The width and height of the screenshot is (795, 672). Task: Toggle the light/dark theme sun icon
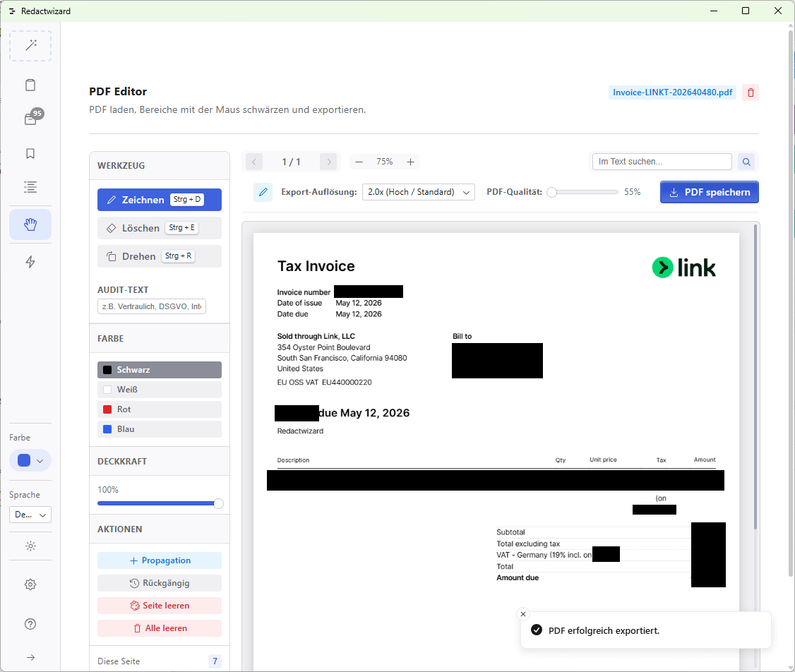[30, 546]
